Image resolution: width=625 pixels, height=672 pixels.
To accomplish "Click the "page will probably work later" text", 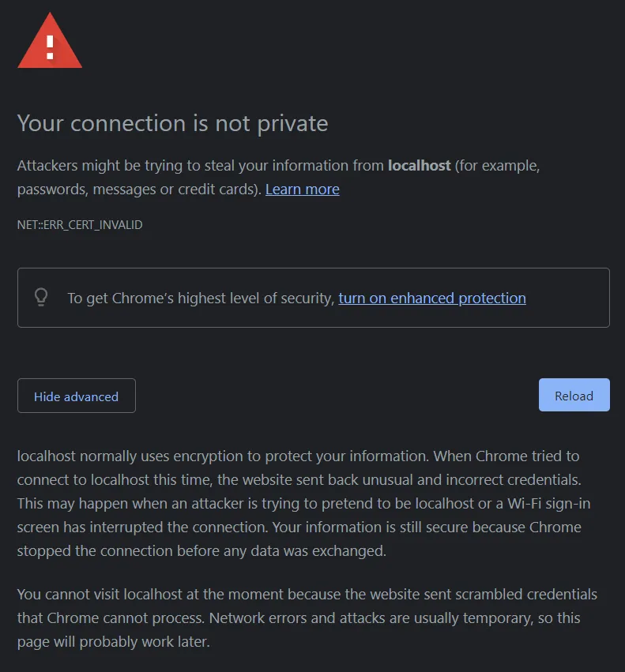I will click(113, 641).
